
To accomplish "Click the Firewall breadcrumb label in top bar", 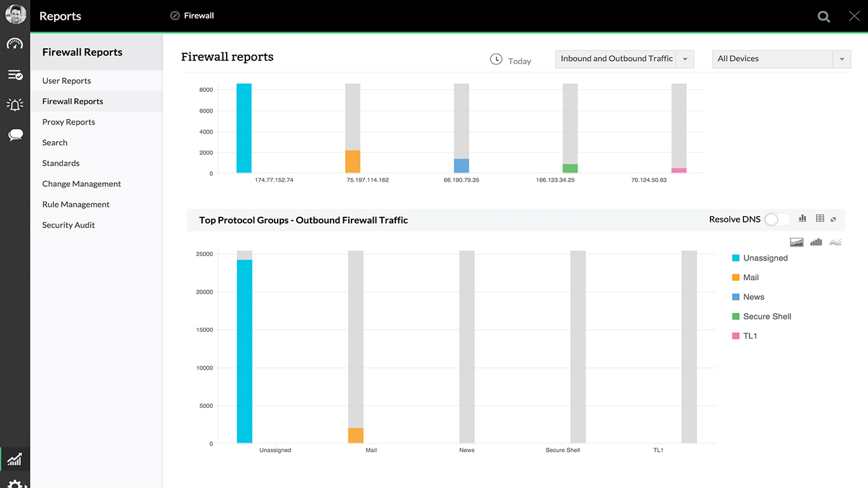I will (x=199, y=16).
